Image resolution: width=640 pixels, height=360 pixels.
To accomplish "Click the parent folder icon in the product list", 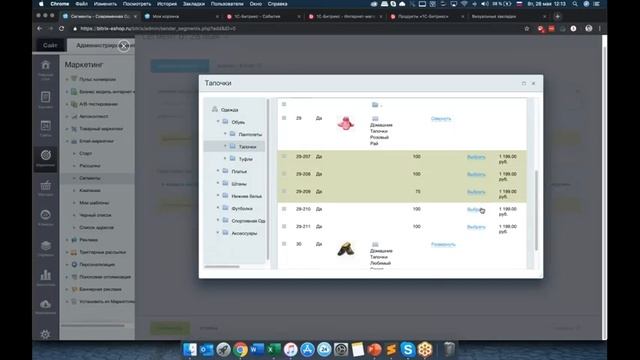I will click(x=375, y=105).
